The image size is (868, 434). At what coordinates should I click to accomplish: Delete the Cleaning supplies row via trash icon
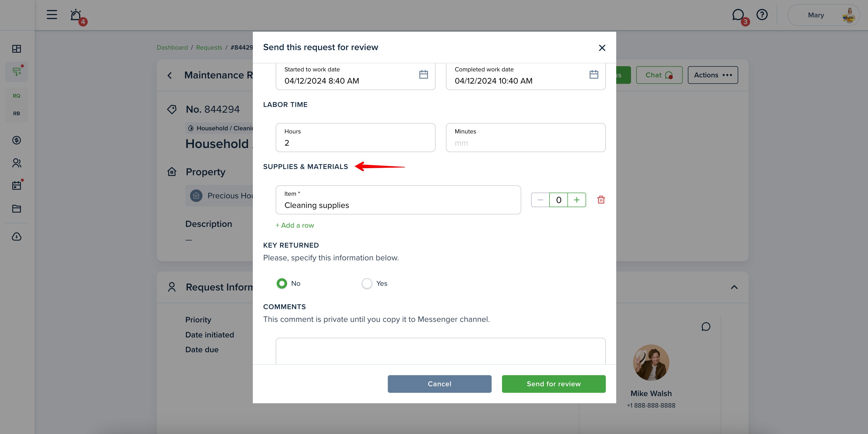coord(601,200)
